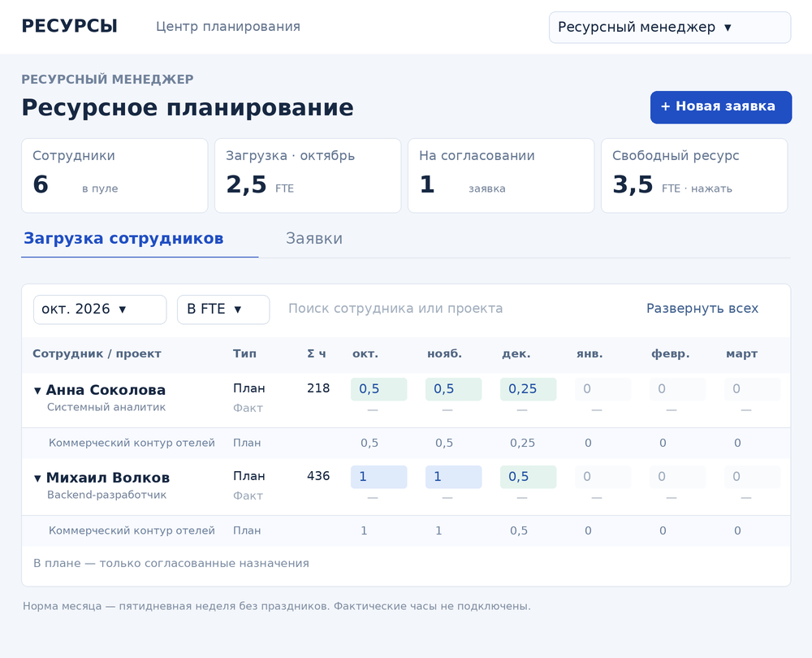Open the Центр планирования nav link

228,27
